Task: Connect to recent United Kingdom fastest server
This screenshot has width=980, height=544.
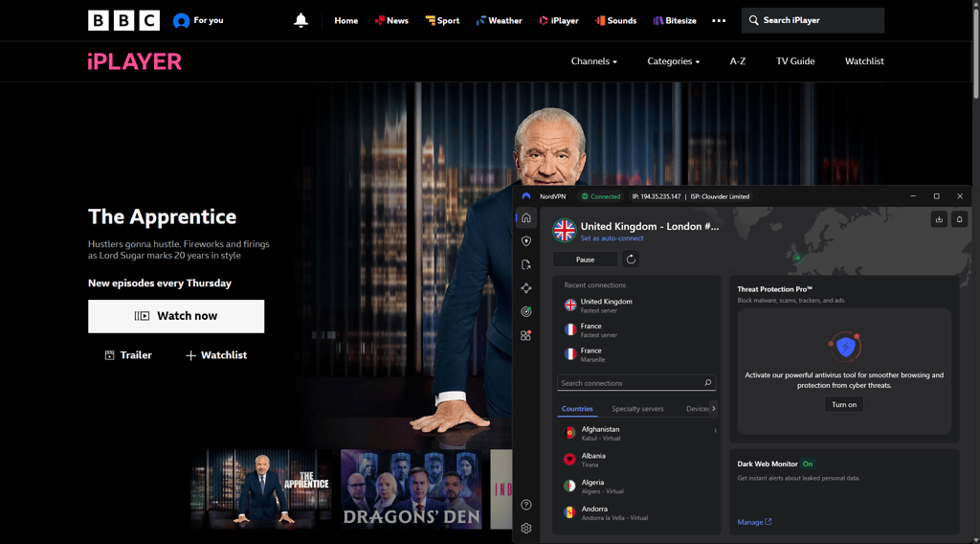Action: pos(636,306)
